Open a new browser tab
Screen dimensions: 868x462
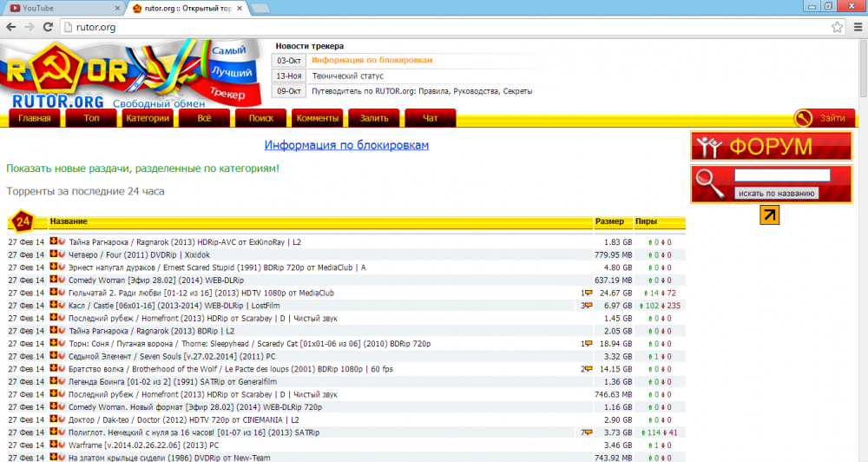[260, 9]
